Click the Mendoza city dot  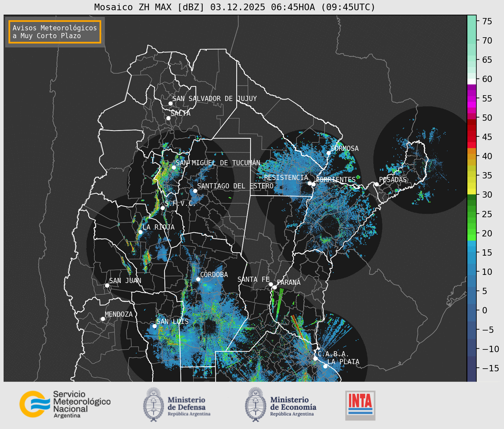(x=103, y=319)
